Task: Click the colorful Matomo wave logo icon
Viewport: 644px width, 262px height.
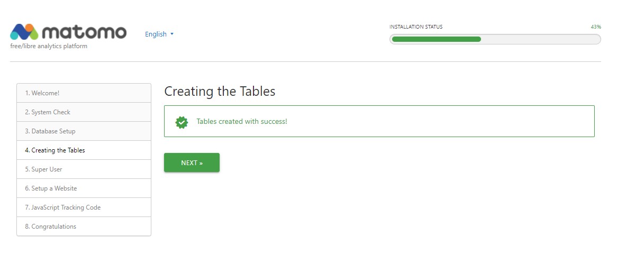Action: point(24,32)
